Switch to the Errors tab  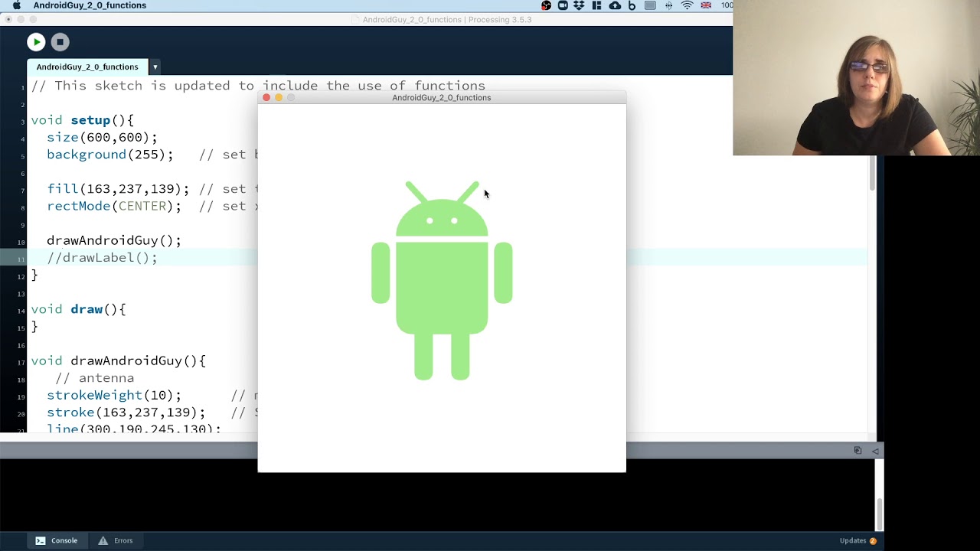116,540
